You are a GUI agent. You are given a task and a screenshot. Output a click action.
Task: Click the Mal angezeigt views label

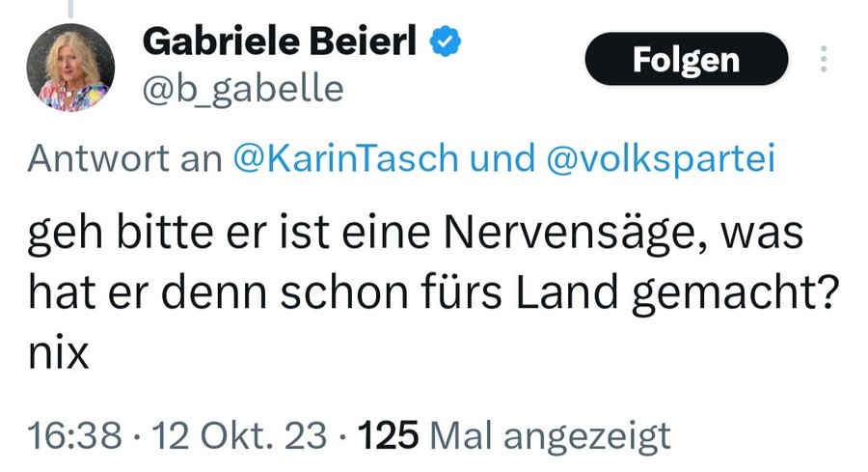[551, 437]
